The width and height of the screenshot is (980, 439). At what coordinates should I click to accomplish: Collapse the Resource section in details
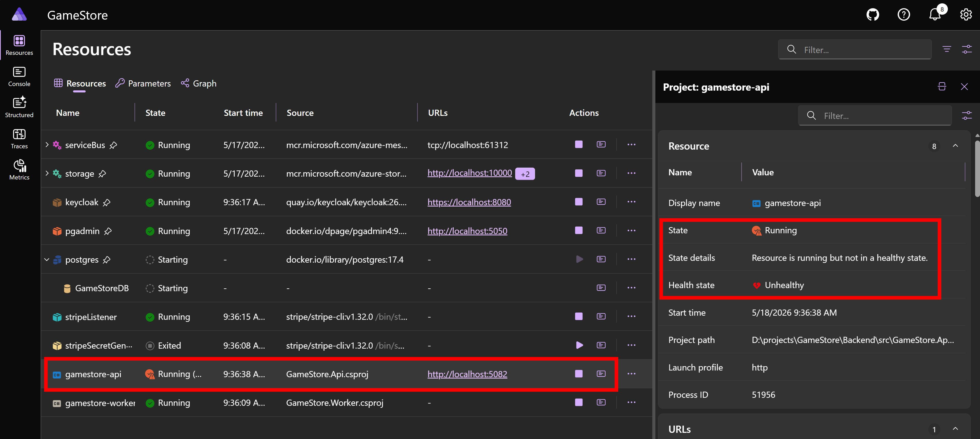(955, 146)
